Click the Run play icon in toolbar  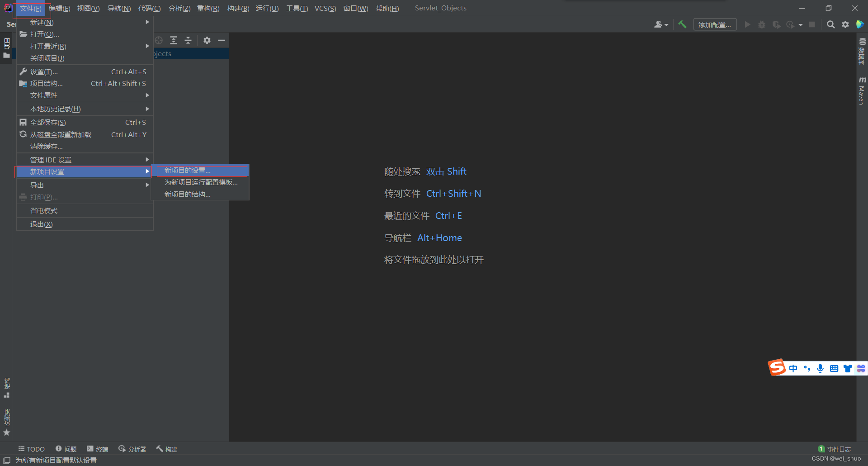click(747, 24)
